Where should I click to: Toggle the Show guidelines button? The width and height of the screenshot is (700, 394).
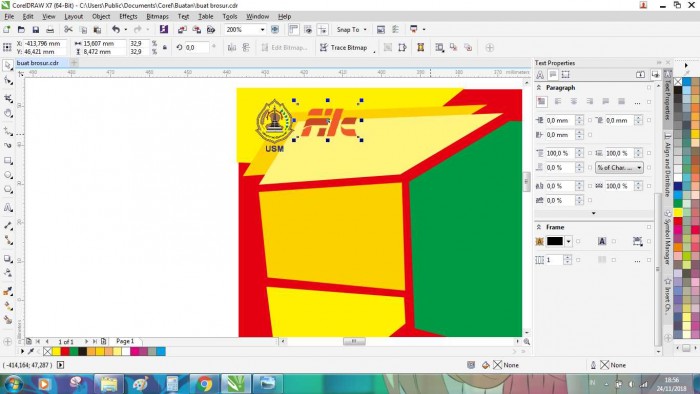point(322,29)
